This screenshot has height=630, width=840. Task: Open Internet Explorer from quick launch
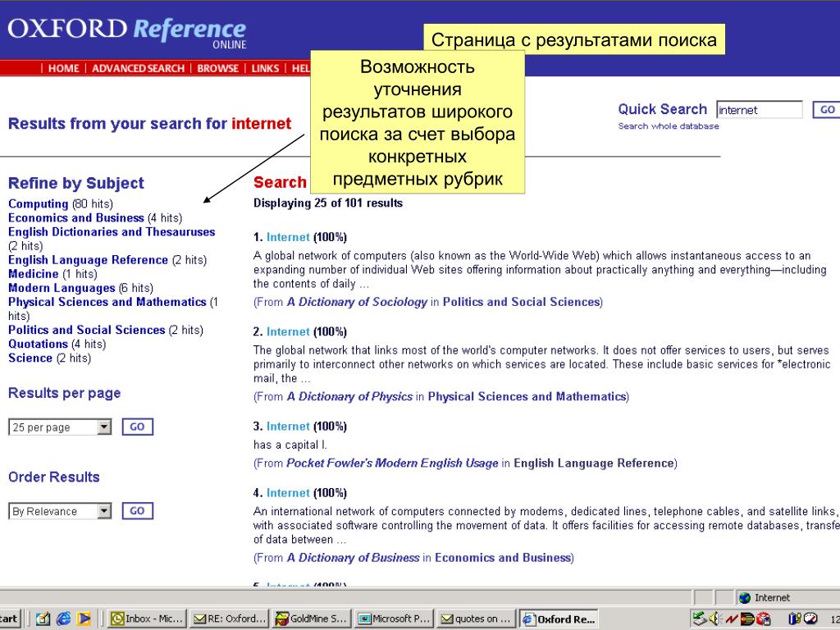pos(63,619)
